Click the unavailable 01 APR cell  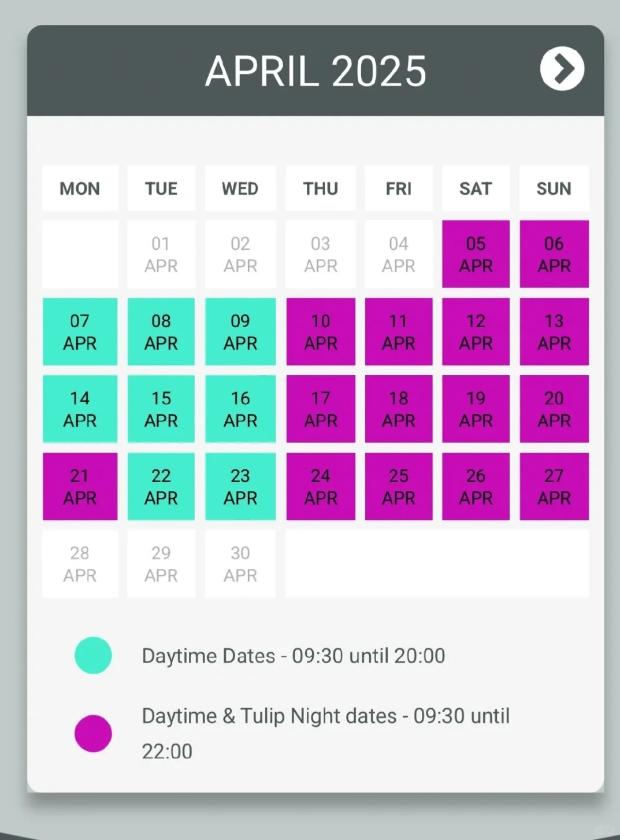(x=161, y=254)
